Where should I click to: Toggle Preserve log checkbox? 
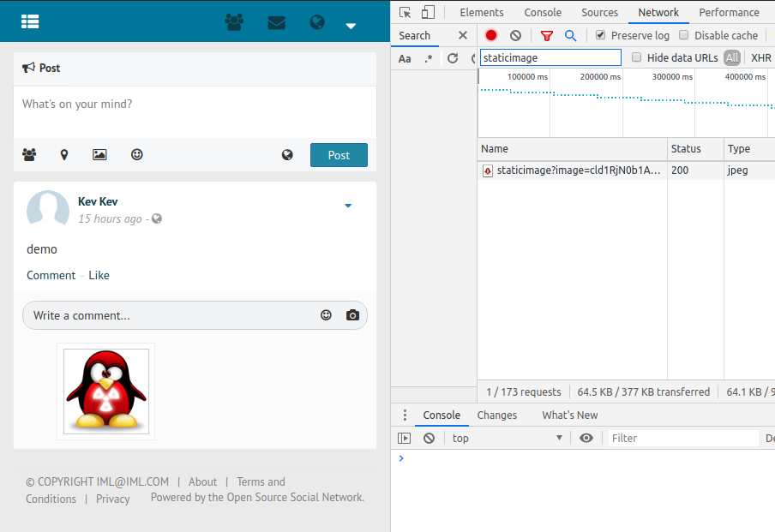tap(600, 34)
